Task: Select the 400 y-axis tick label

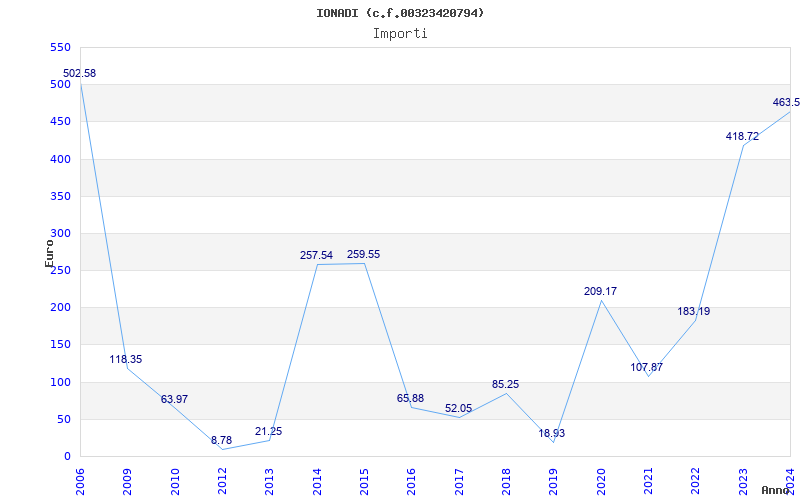Action: pos(60,159)
